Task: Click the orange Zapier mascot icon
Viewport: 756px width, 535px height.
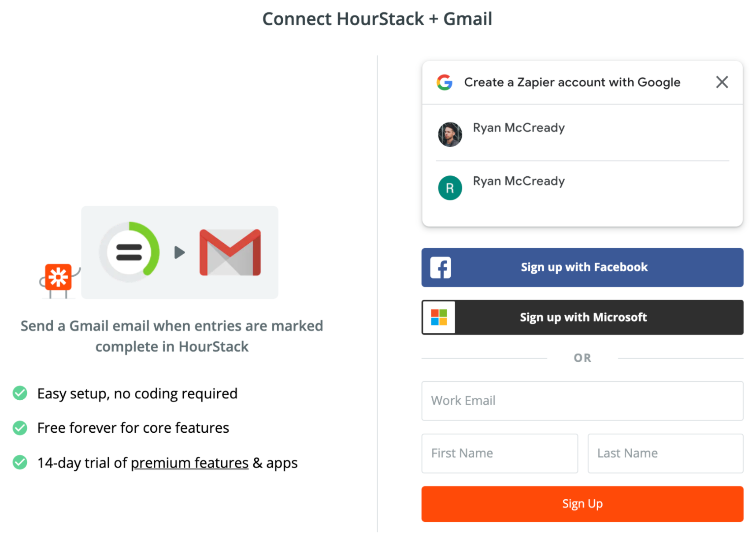Action: (58, 278)
